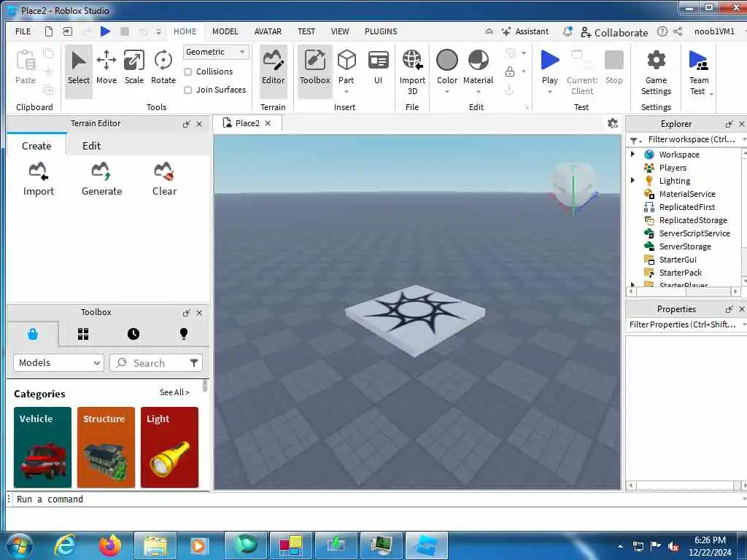Switch to the MODEL ribbon tab

[225, 31]
